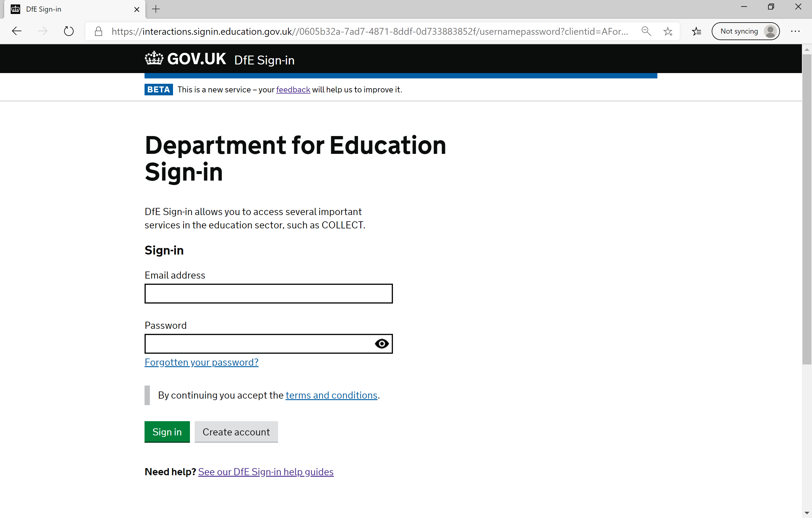Click the feedback link in beta banner
This screenshot has height=518, width=812.
(x=293, y=89)
